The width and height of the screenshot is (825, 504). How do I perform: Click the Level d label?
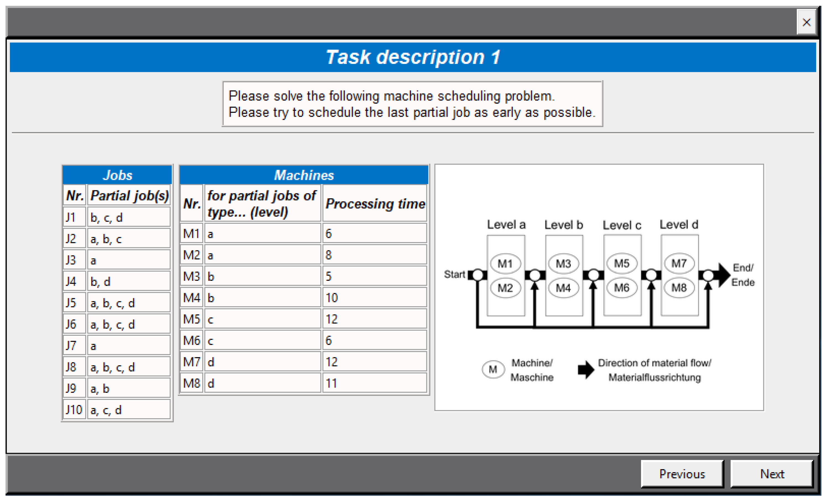coord(679,224)
